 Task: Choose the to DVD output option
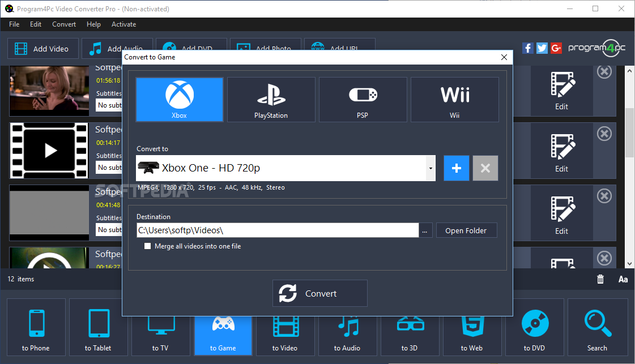click(535, 327)
